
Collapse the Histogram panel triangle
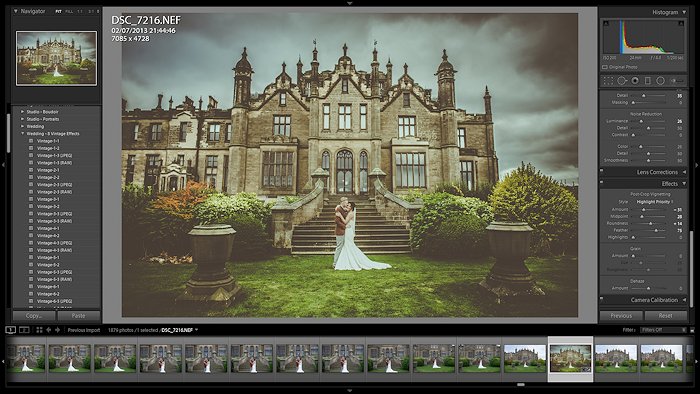[x=684, y=12]
